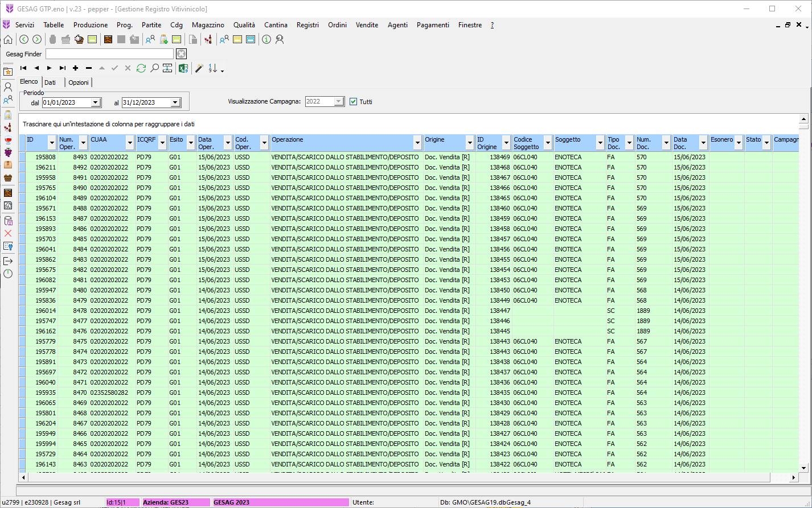Click the magic wand icon

(199, 68)
